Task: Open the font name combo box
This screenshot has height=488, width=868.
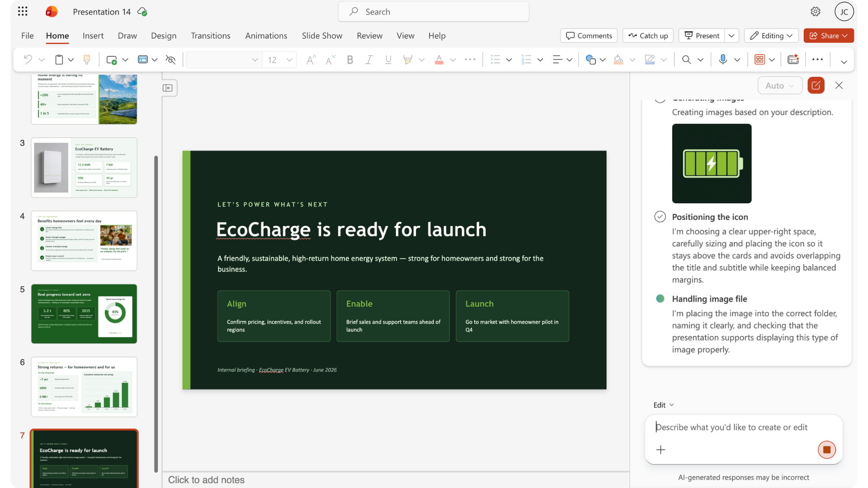Action: point(223,60)
